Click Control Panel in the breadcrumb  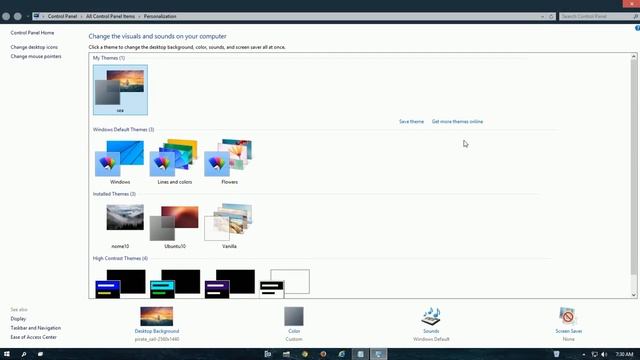click(x=62, y=16)
